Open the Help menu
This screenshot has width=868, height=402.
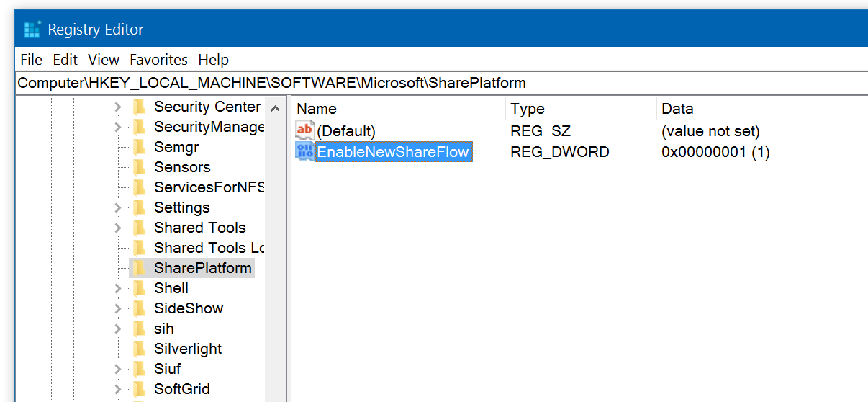tap(213, 60)
